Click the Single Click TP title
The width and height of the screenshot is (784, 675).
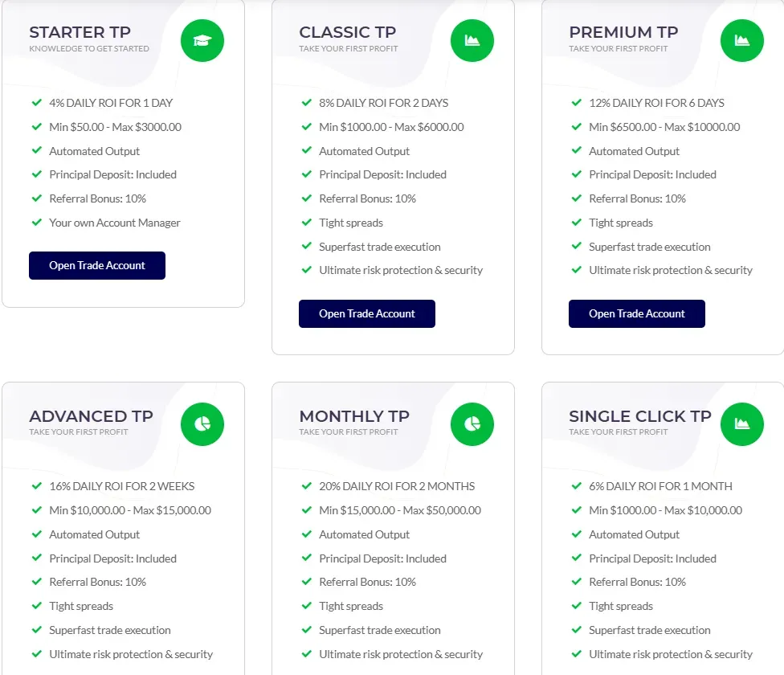(x=640, y=416)
